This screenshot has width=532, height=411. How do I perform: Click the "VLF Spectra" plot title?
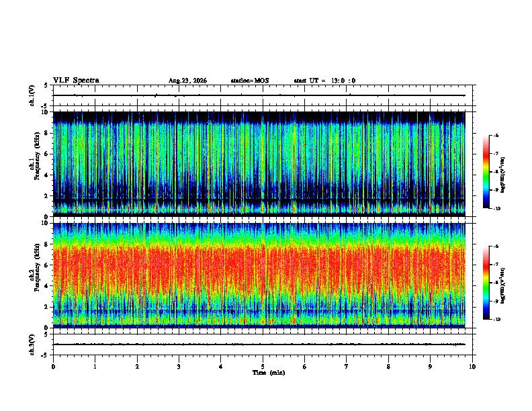click(x=76, y=81)
